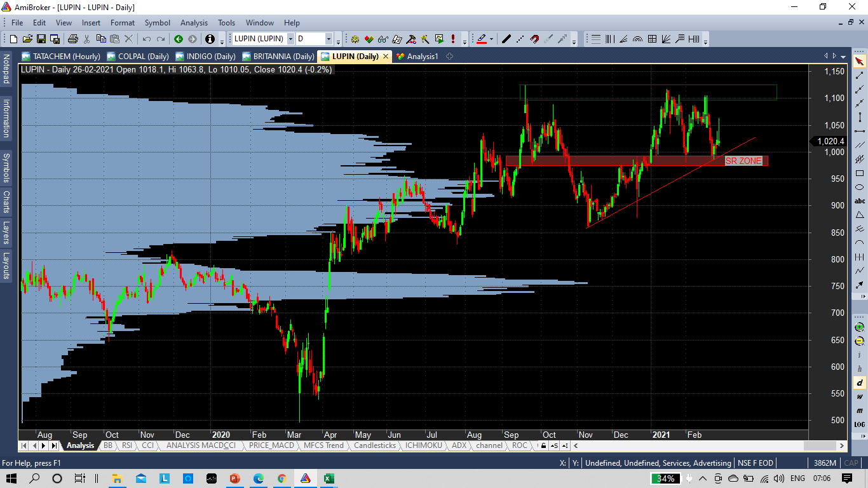Expand the Notepad side panel
The image size is (868, 488).
pos(6,69)
